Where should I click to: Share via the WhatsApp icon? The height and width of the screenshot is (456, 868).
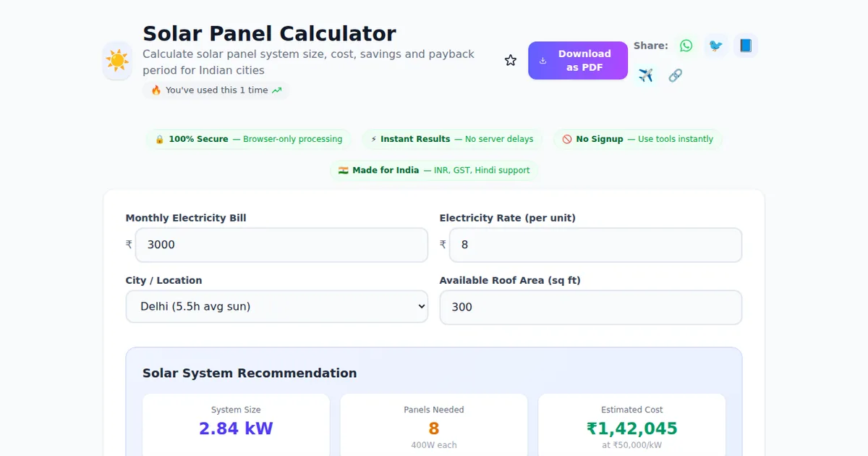(686, 46)
